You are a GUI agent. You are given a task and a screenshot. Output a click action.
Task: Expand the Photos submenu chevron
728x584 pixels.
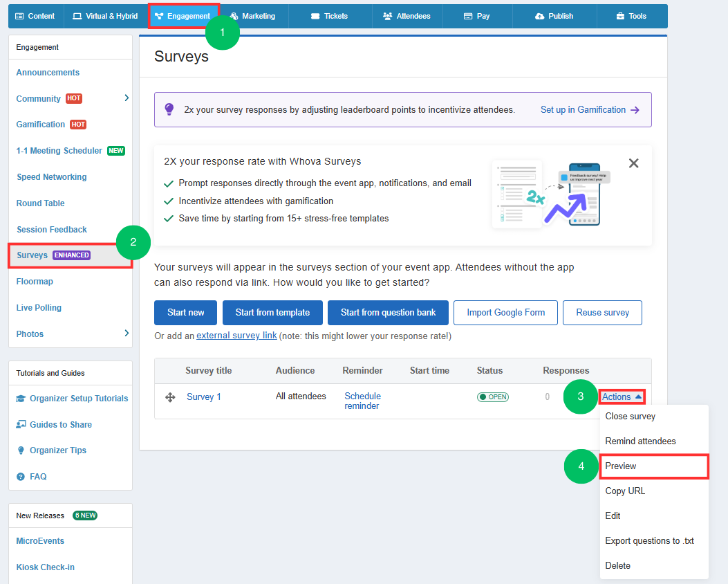tap(127, 333)
